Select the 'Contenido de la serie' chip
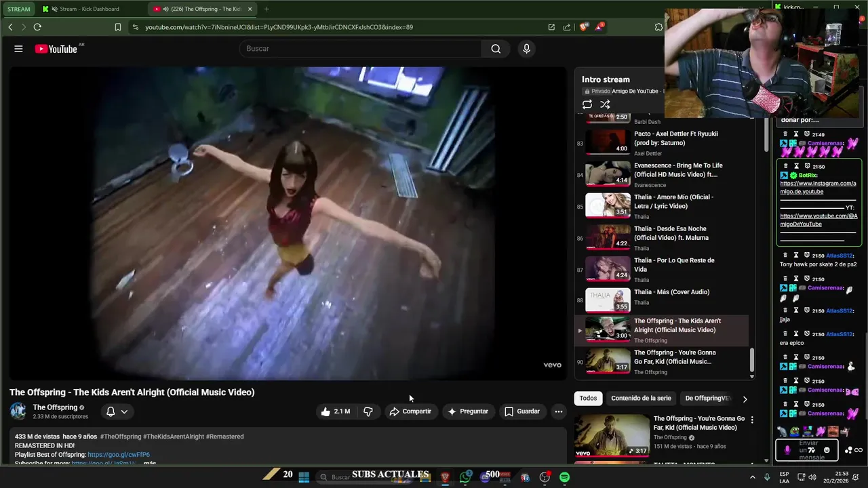 (x=641, y=399)
